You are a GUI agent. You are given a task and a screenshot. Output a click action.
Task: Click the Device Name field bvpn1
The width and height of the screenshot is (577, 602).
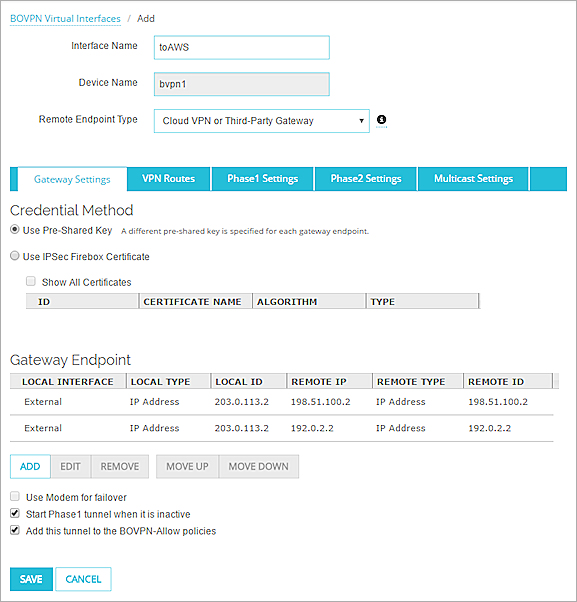[x=242, y=84]
